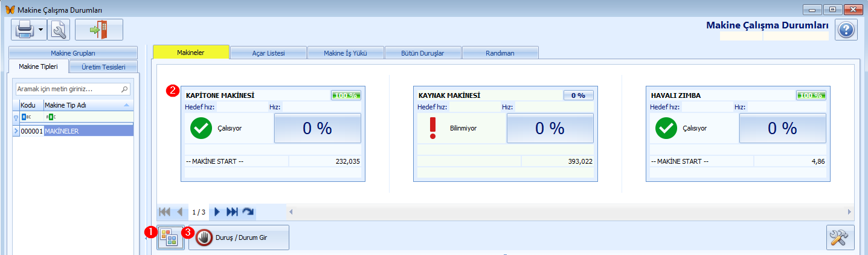Viewport: 868px width, 255px height.
Task: Click the search text input field
Action: tap(67, 88)
